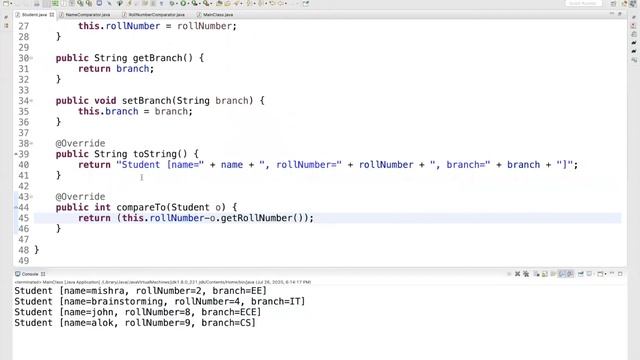Maximize the Console view
Screen dimensions: 640x360
click(620, 274)
